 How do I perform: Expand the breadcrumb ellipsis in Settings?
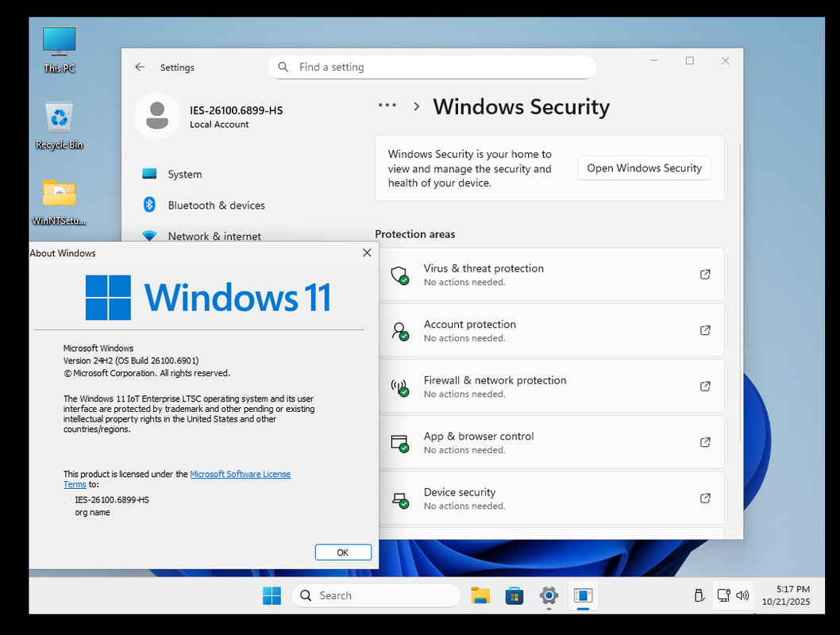[387, 106]
